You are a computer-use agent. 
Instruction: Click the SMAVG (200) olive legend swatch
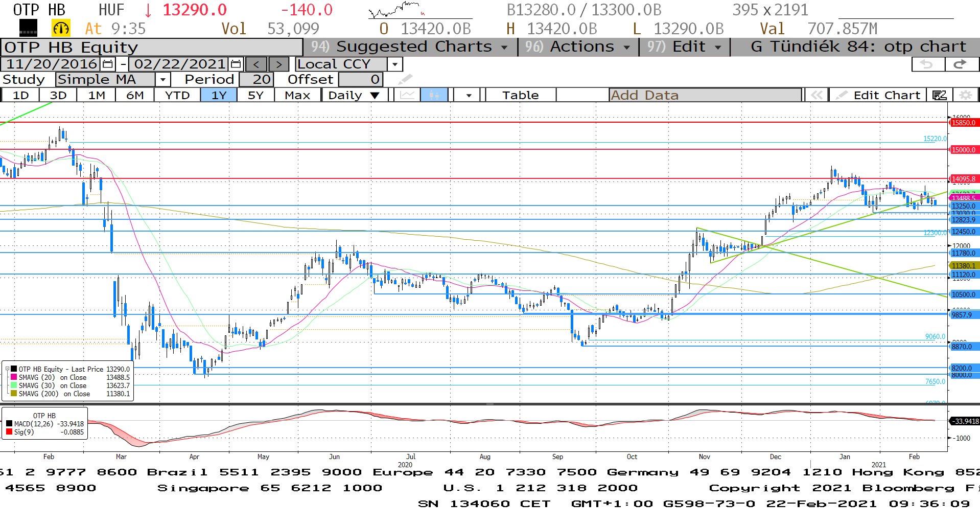point(14,394)
